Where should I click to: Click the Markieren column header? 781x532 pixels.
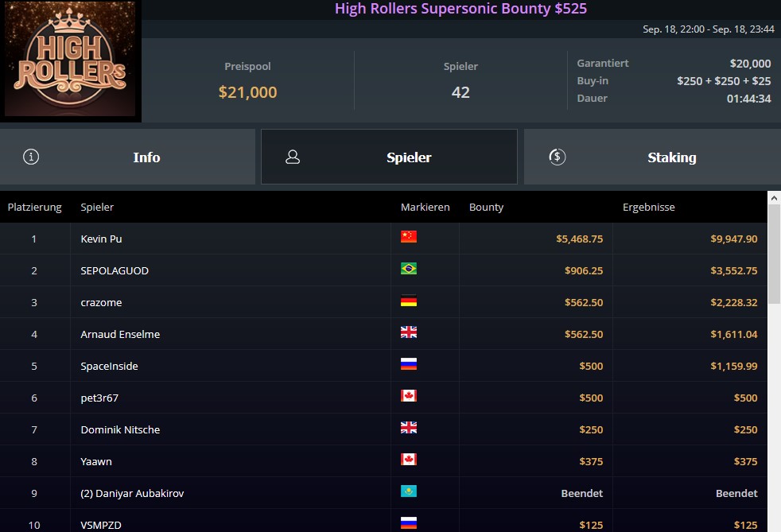coord(425,208)
